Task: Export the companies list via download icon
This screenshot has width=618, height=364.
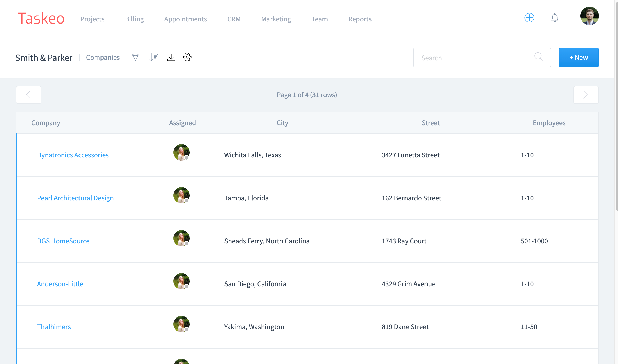Action: click(x=171, y=57)
